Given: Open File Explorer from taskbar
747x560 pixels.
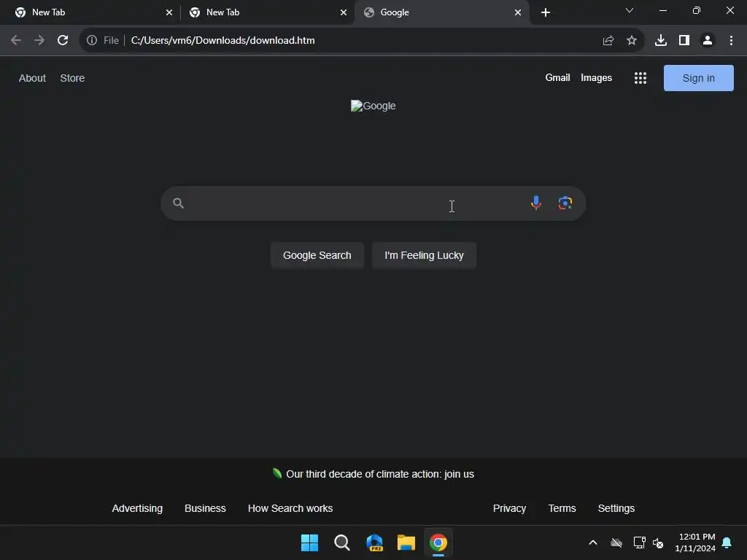Looking at the screenshot, I should [406, 542].
